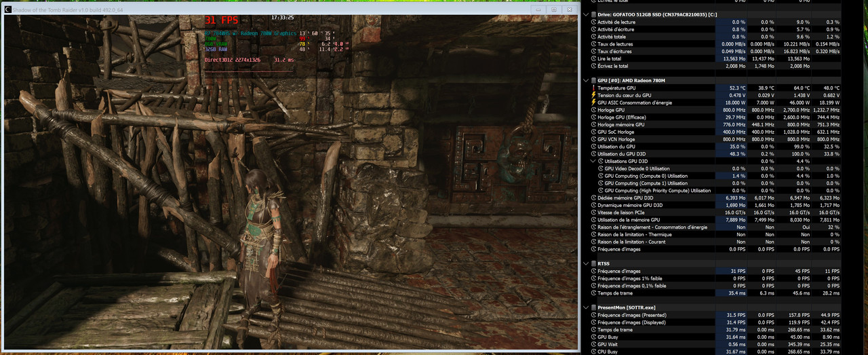Screen dimensions: 868x355
Task: Select the GPU Computing (High Priority Compute) row
Action: [658, 191]
